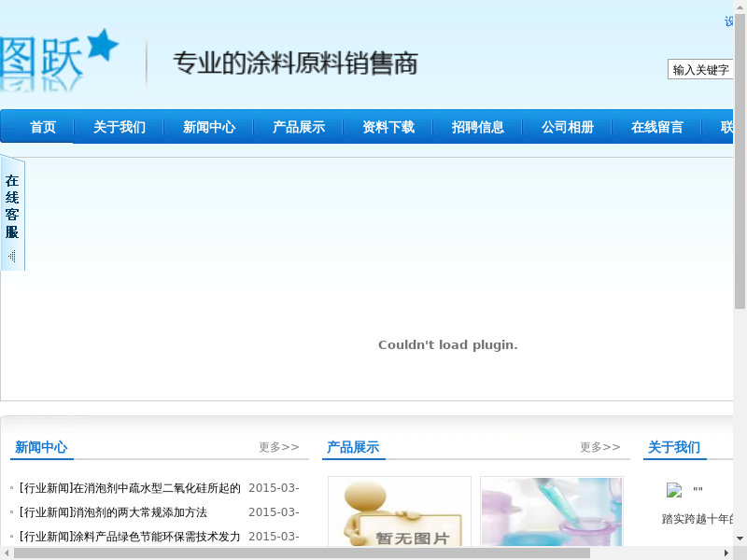Open 新闻中心 navigation item
747x560 pixels.
(x=209, y=127)
